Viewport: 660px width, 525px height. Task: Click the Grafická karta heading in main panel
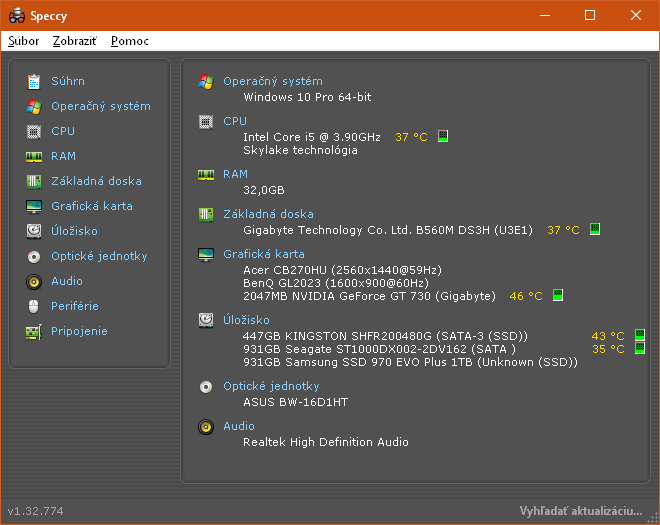[x=264, y=254]
